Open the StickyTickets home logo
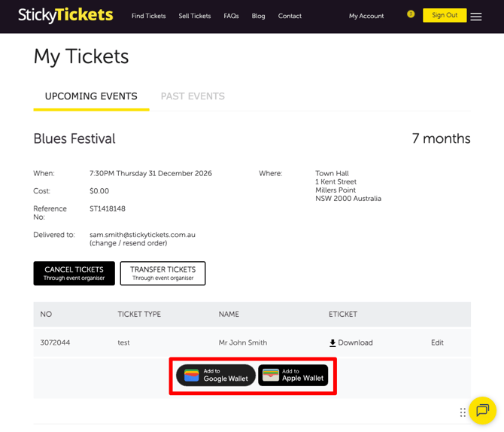The height and width of the screenshot is (432, 504). click(x=65, y=15)
